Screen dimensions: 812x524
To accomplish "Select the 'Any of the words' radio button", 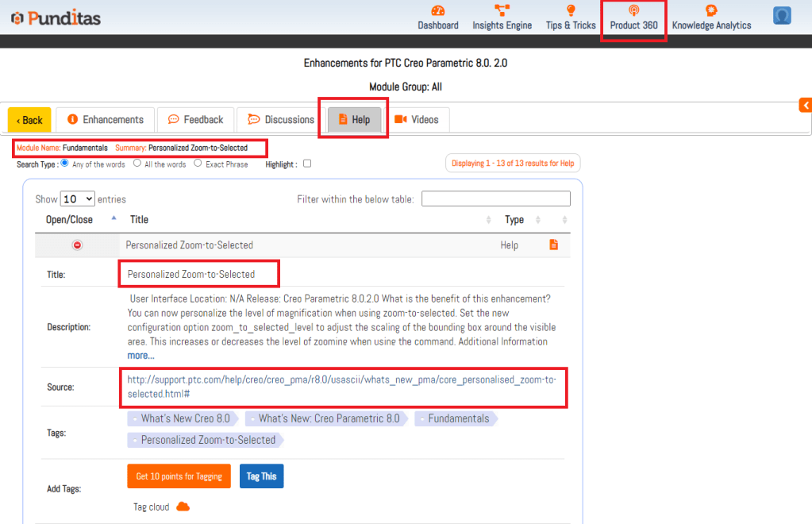I will [65, 164].
